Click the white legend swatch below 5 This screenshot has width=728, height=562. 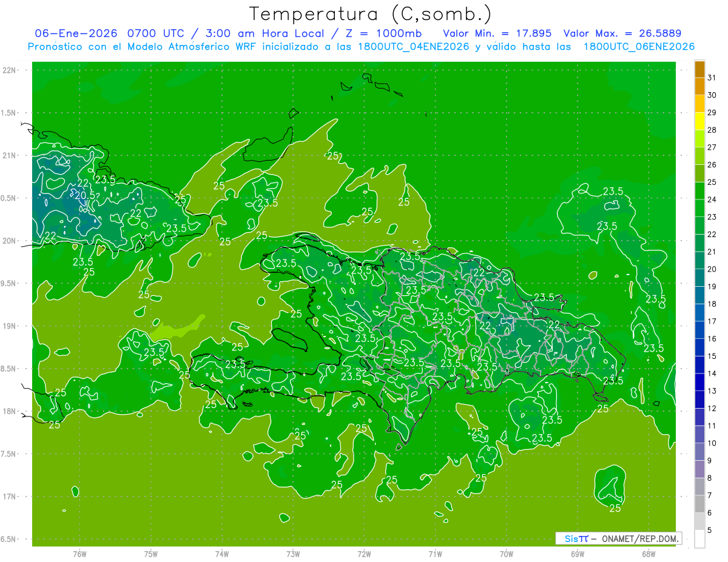click(x=699, y=538)
